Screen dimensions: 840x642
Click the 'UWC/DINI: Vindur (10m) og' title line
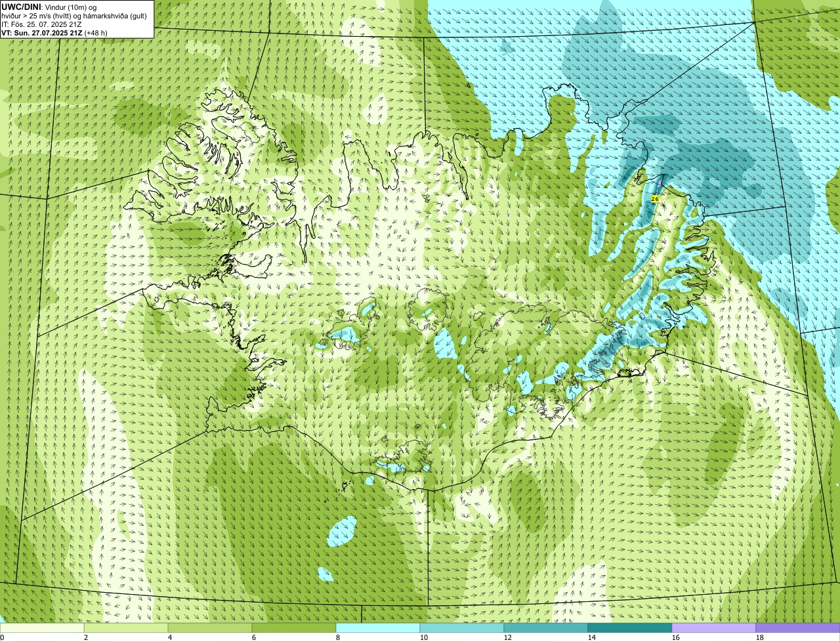(49, 7)
